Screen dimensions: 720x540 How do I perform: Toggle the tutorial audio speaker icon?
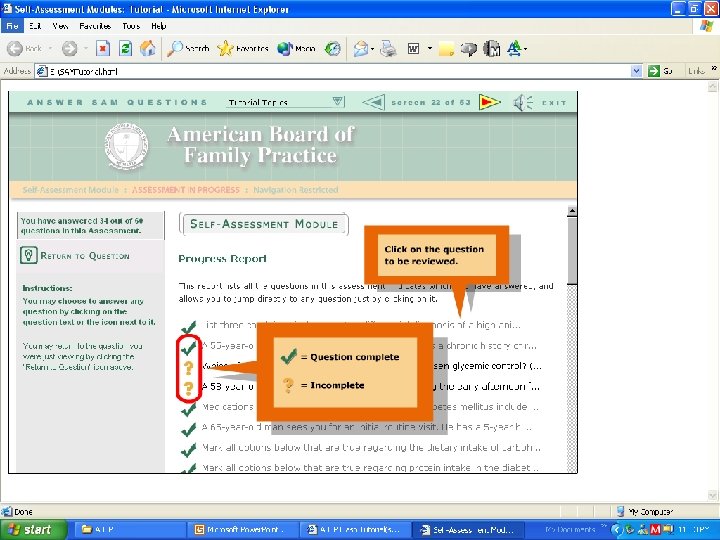click(523, 102)
